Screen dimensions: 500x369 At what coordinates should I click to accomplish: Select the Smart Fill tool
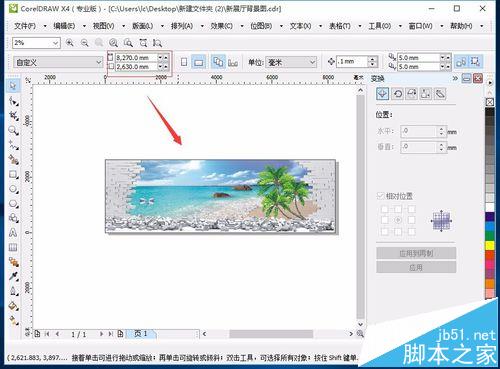tap(13, 160)
